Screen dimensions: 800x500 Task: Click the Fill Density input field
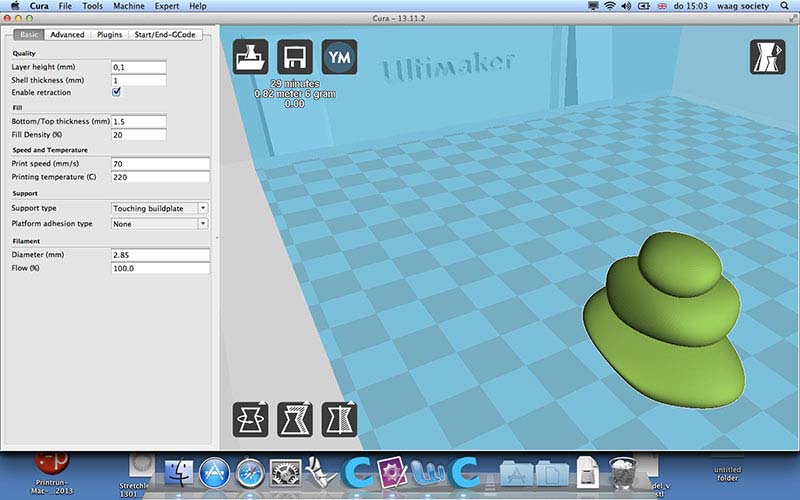139,135
